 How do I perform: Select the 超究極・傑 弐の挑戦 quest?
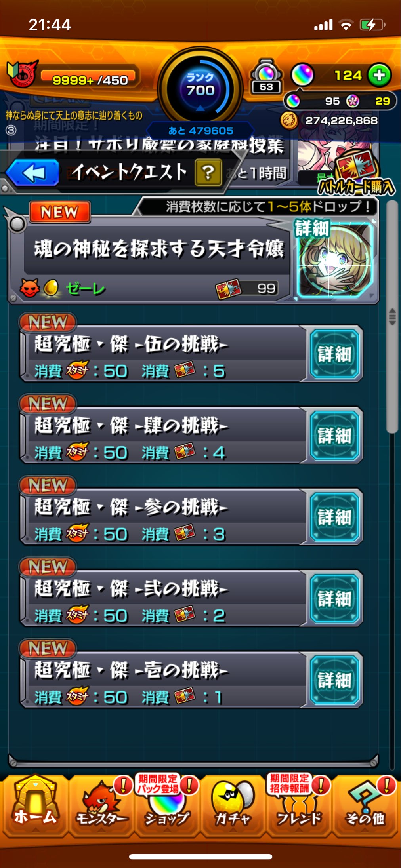pyautogui.click(x=163, y=598)
